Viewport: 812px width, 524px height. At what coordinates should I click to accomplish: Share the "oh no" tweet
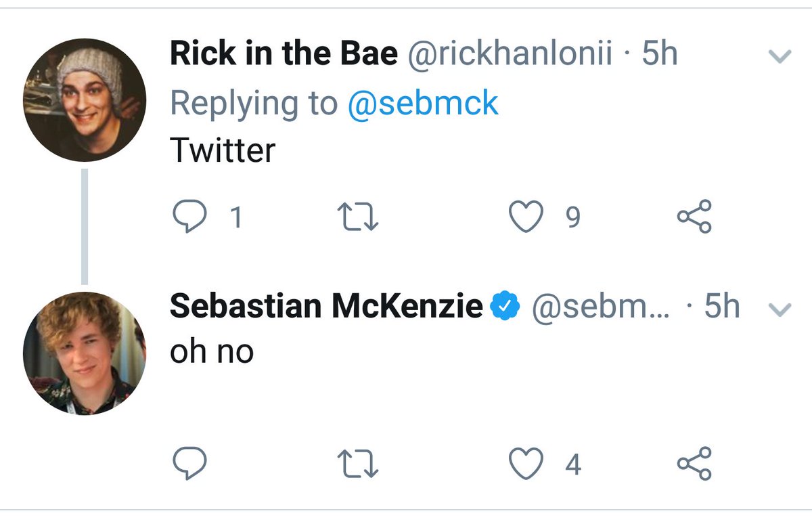tap(694, 464)
